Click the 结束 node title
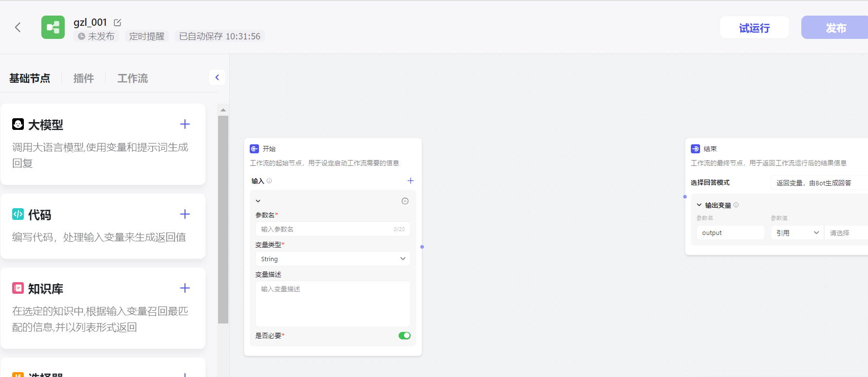The height and width of the screenshot is (377, 868). point(710,149)
